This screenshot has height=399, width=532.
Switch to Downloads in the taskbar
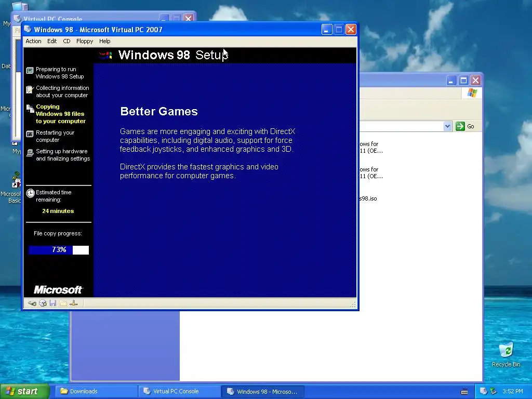coord(96,391)
